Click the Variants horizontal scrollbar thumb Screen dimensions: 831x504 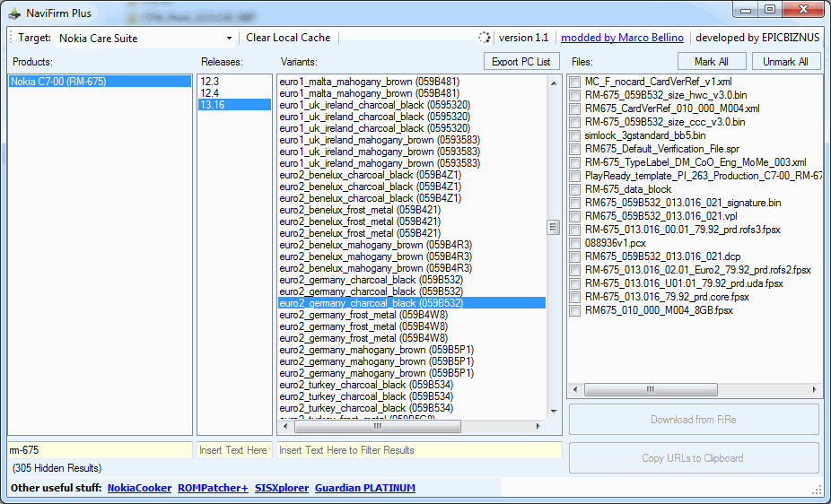[x=377, y=426]
